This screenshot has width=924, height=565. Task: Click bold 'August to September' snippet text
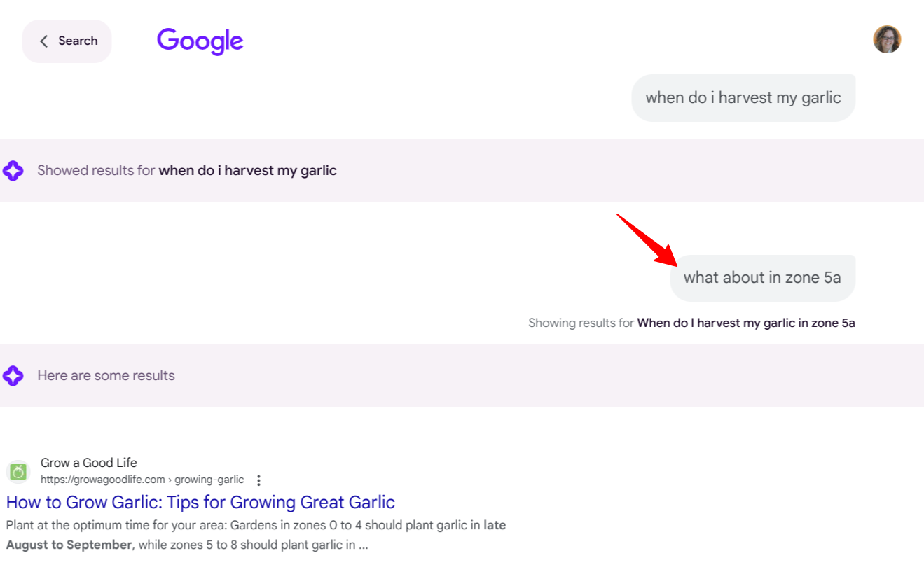pos(69,545)
